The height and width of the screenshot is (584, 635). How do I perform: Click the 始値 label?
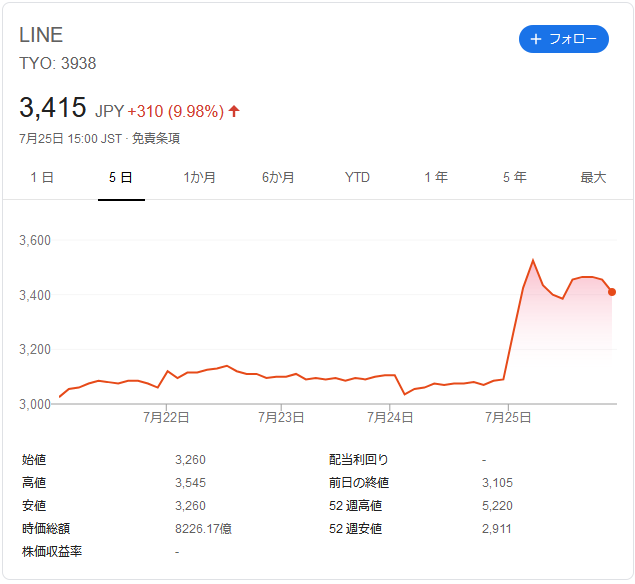tap(34, 460)
